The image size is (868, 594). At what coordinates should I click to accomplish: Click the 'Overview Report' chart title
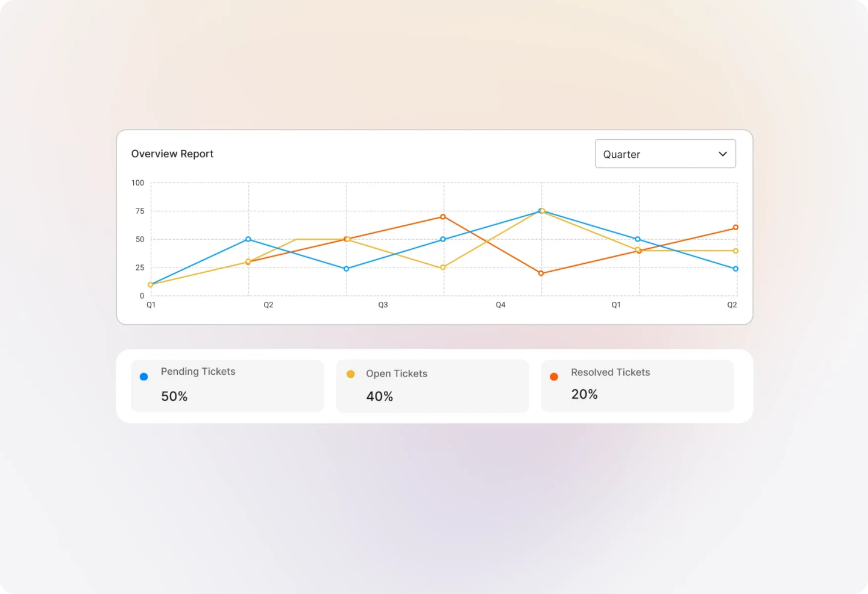point(172,154)
